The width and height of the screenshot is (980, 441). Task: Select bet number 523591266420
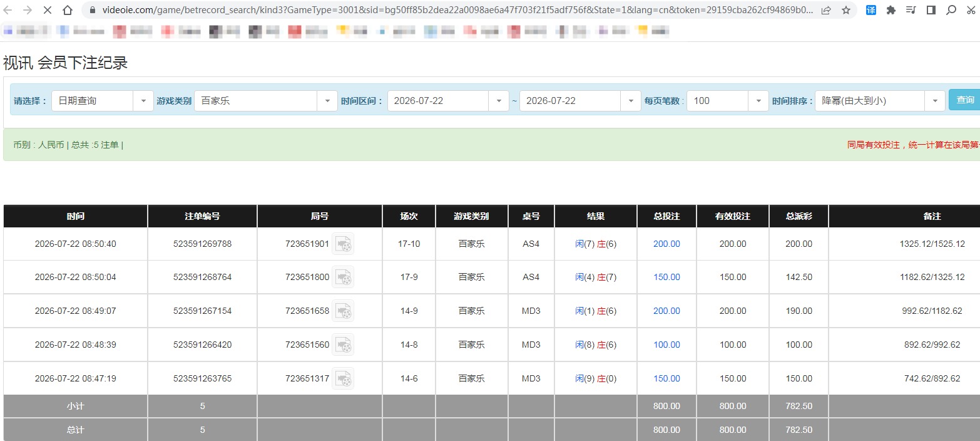(202, 345)
